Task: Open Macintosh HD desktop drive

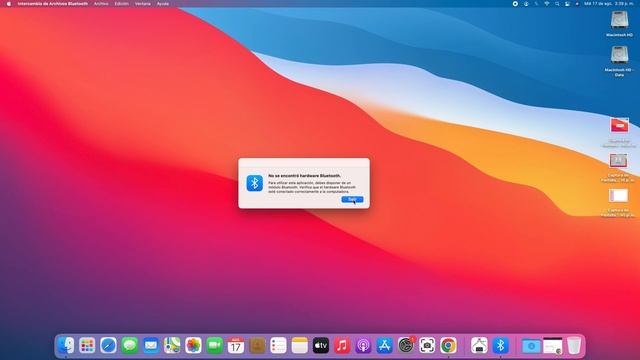Action: (x=619, y=20)
